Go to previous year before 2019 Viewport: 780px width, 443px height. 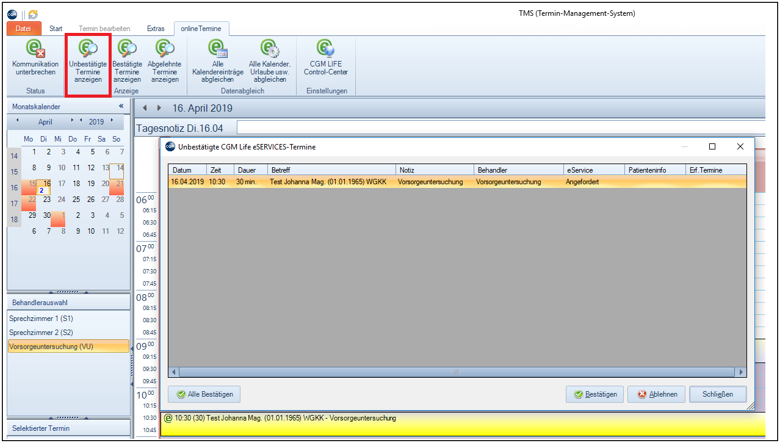tap(81, 121)
